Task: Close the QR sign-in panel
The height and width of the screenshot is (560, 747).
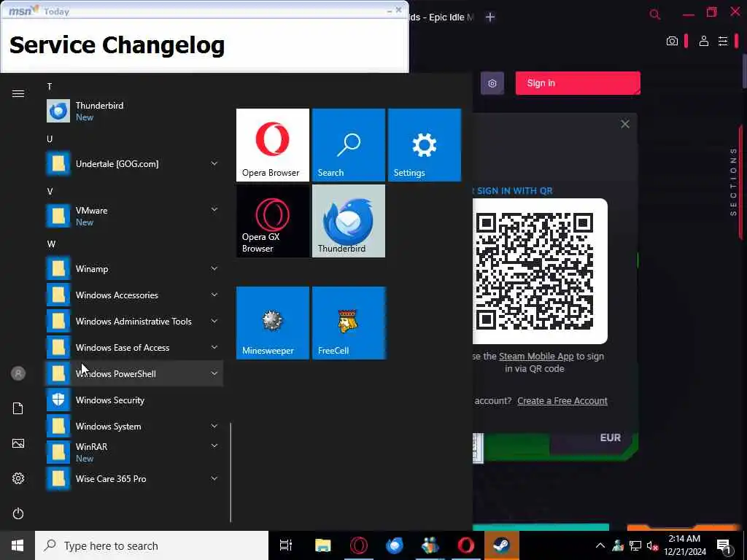Action: coord(625,124)
